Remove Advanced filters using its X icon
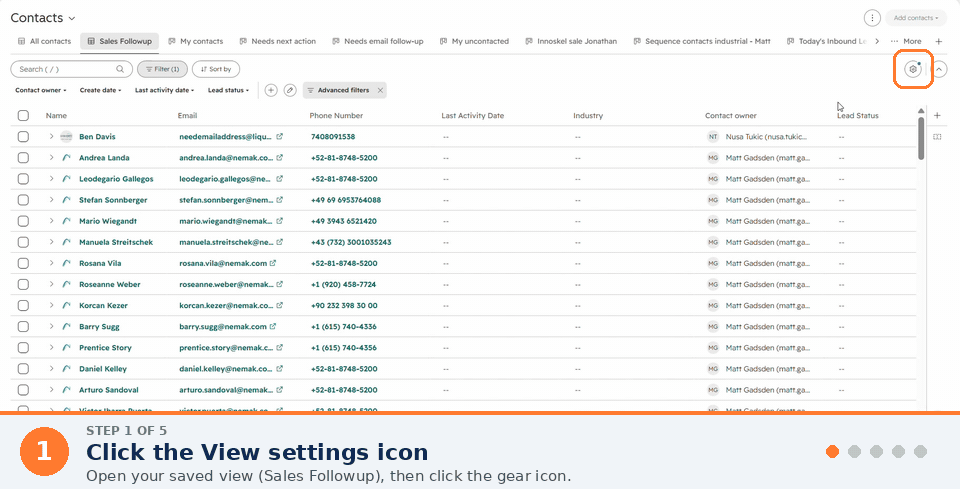 coord(380,90)
